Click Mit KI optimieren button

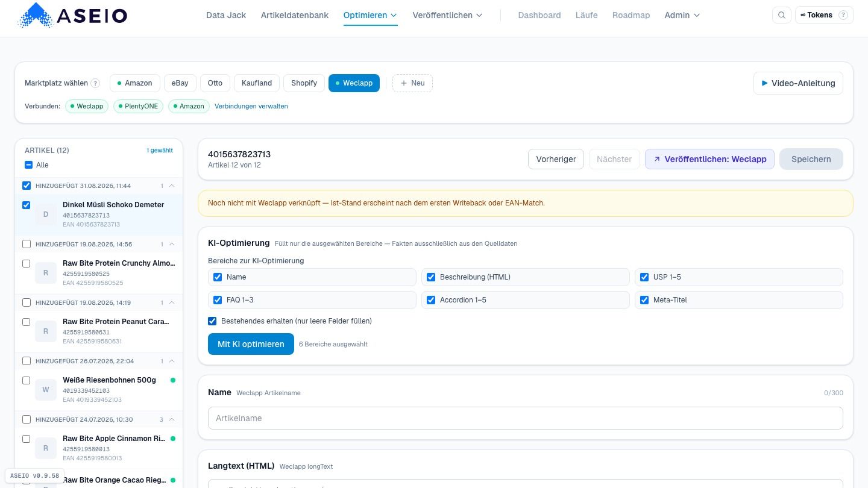pos(251,344)
